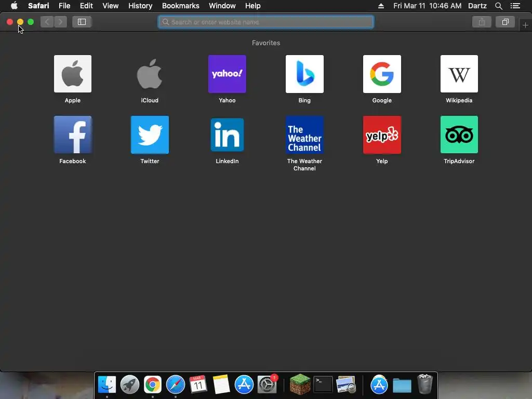This screenshot has height=399, width=532.
Task: Open the Applications stack in Dock
Action: [x=379, y=385]
